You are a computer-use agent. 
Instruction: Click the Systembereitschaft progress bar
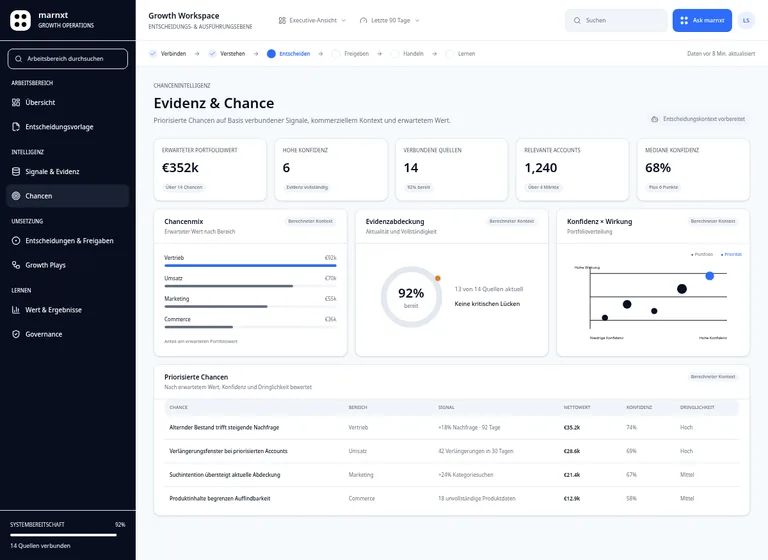point(68,535)
